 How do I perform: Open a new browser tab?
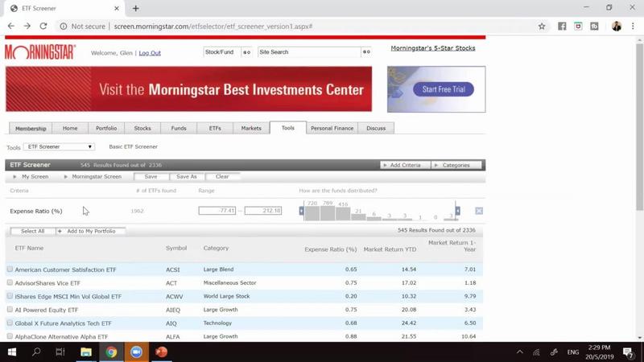point(135,8)
